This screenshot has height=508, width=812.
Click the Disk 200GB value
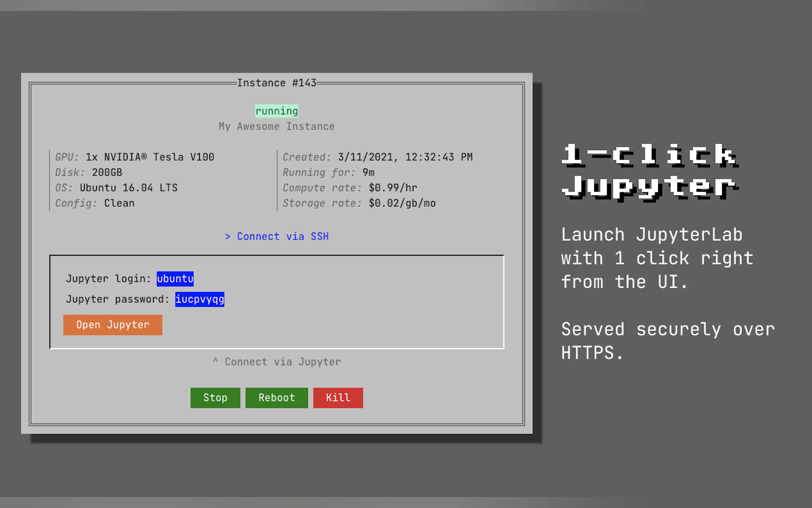coord(107,172)
